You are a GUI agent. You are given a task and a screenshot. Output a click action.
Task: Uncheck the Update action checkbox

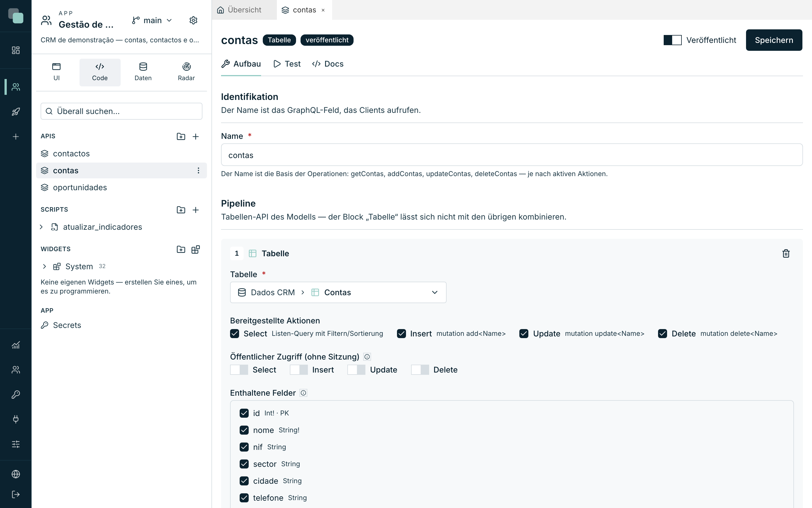(524, 334)
